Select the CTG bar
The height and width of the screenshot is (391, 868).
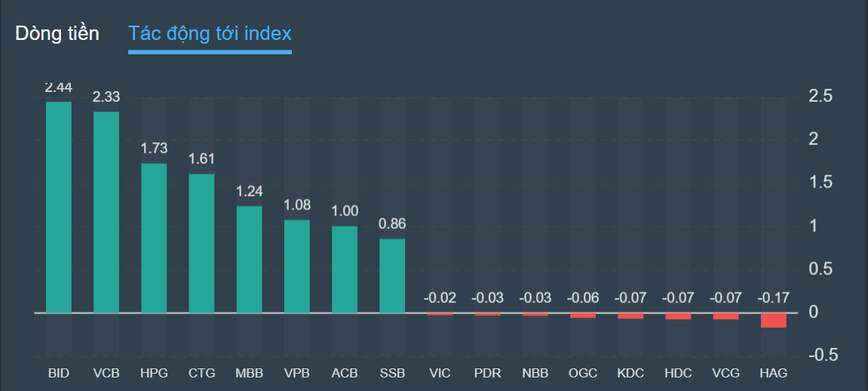tap(201, 243)
